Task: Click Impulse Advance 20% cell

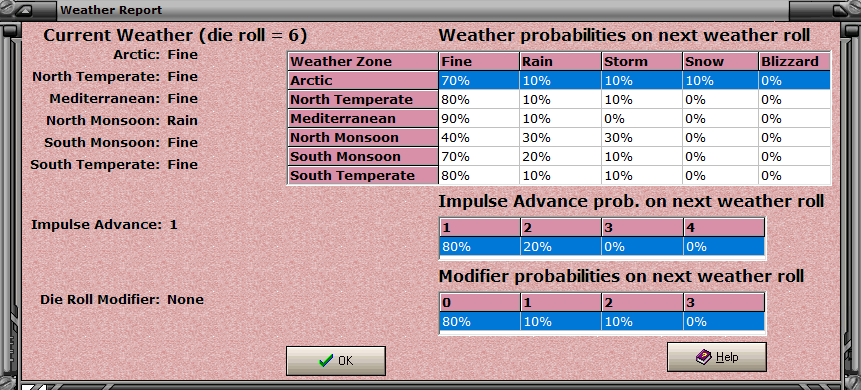Action: [x=561, y=247]
